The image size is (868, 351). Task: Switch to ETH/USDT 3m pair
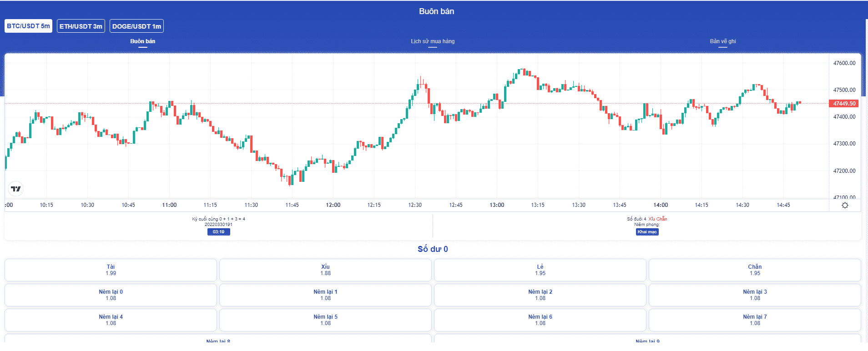pos(81,26)
